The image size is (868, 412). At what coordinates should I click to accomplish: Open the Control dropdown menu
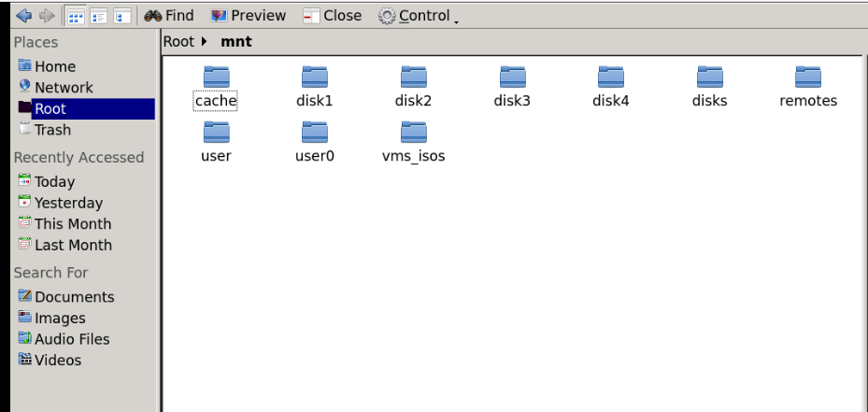click(x=419, y=16)
